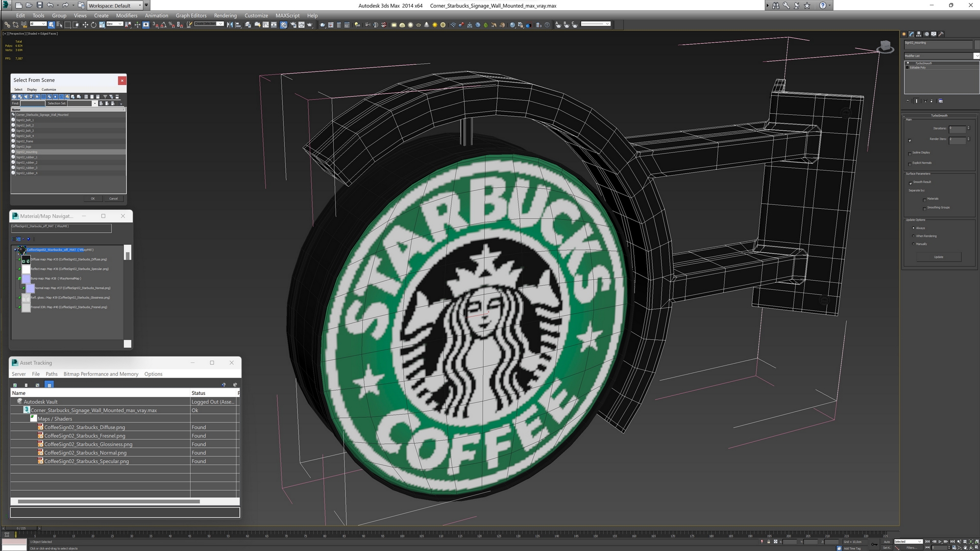Click the Save file icon

click(x=39, y=5)
